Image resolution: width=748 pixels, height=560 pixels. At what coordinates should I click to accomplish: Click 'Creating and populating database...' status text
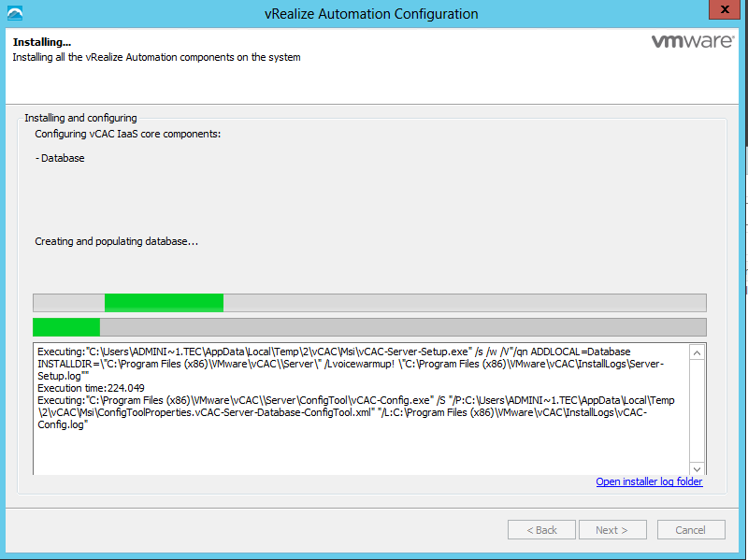116,241
